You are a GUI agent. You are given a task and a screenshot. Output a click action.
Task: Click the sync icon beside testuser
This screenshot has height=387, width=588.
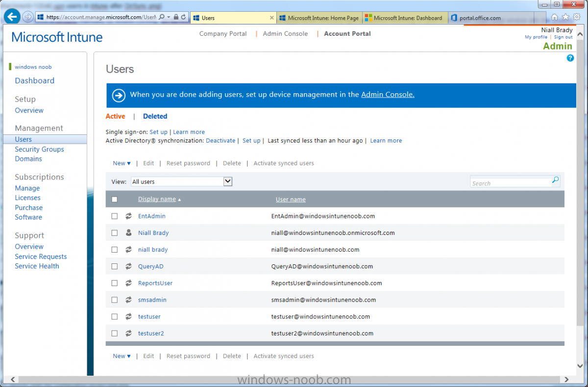pos(129,316)
